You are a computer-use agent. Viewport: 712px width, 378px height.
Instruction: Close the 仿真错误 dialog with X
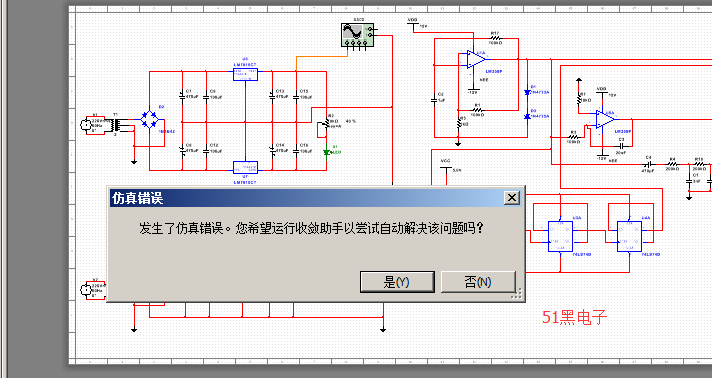(x=512, y=198)
